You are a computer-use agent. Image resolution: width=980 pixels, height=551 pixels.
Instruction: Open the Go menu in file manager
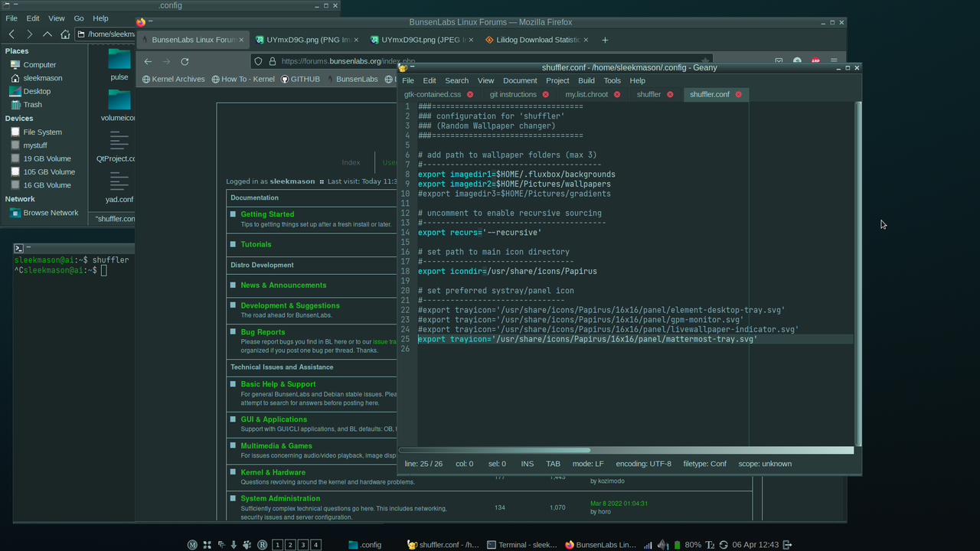79,18
